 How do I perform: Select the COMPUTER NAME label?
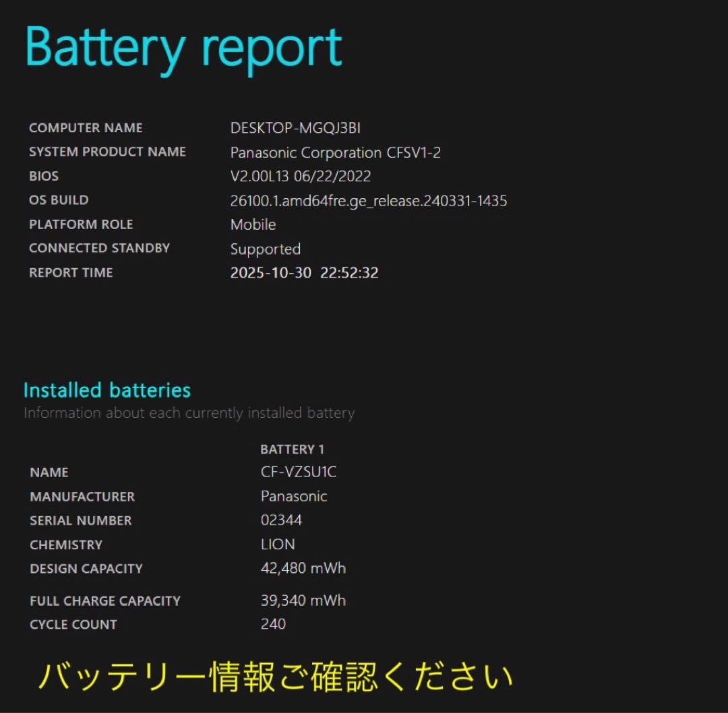tap(86, 127)
